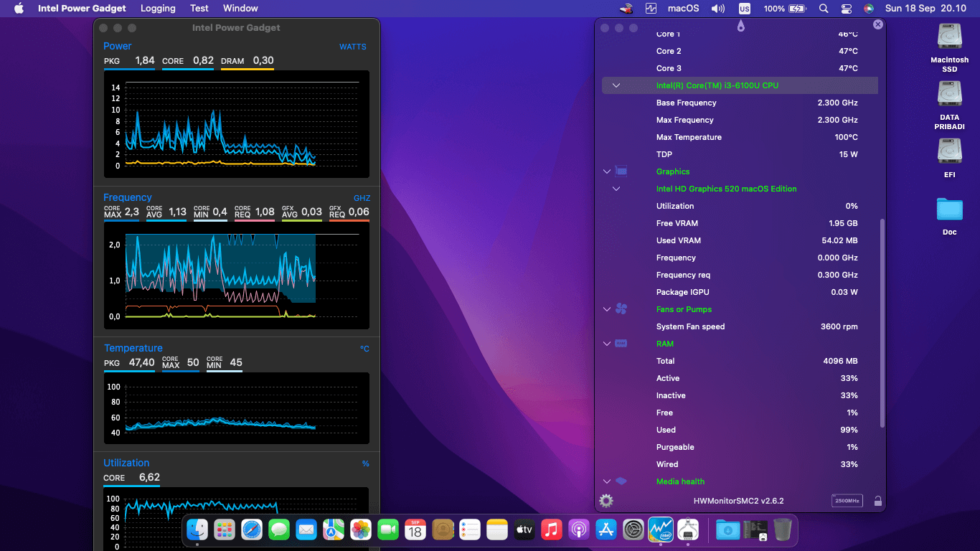The image size is (980, 551).
Task: Click the lock icon in HWMonitorSMC2
Action: [x=877, y=501]
